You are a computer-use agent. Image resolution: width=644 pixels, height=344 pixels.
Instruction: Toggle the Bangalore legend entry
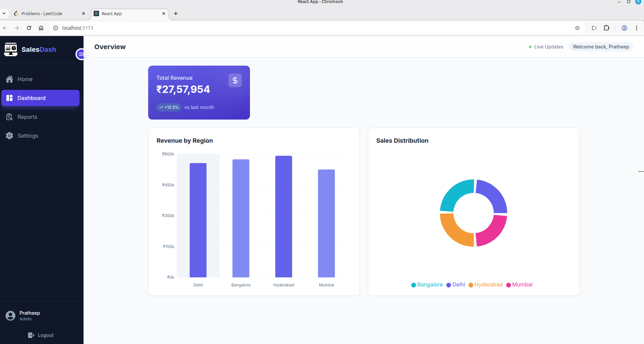pyautogui.click(x=427, y=285)
